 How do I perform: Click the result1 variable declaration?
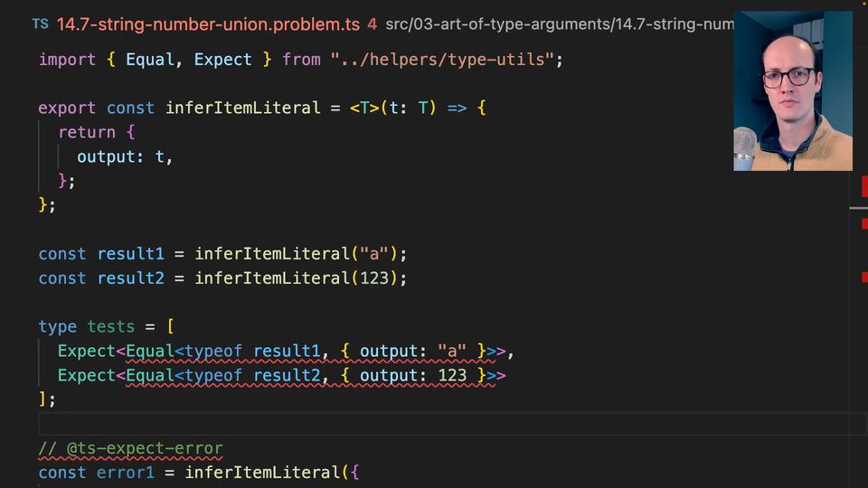pyautogui.click(x=130, y=254)
